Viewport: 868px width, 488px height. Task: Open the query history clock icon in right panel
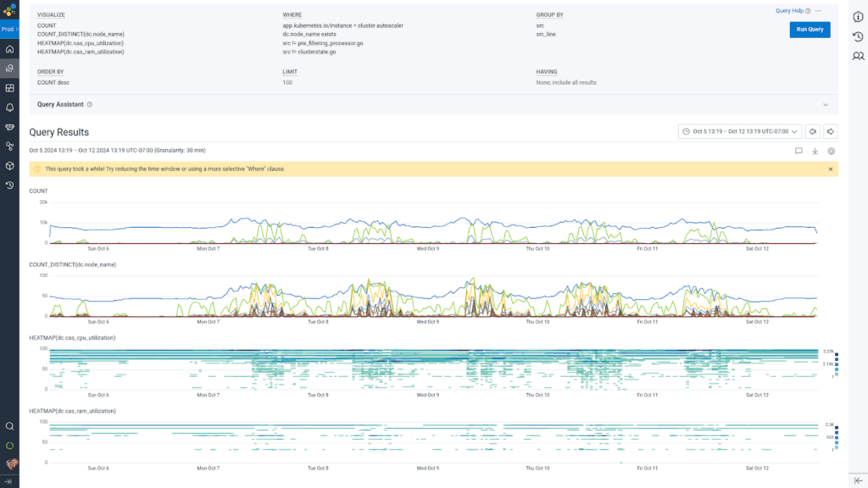(x=858, y=36)
